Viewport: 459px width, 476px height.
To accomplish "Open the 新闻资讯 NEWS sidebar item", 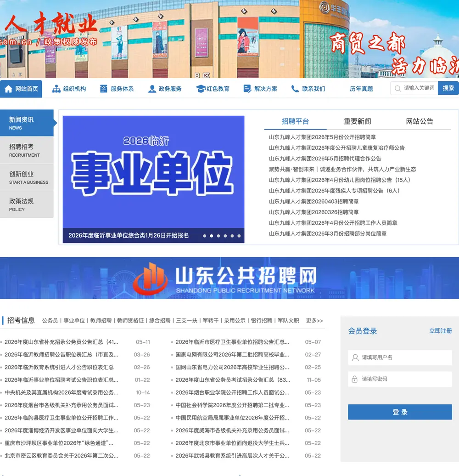I will 27,123.
